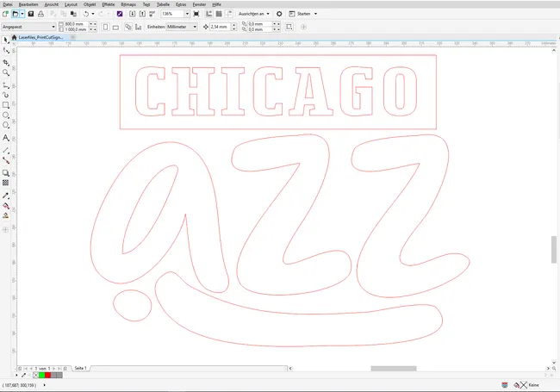Image resolution: width=560 pixels, height=392 pixels.
Task: Click the Print icon
Action: (x=40, y=14)
